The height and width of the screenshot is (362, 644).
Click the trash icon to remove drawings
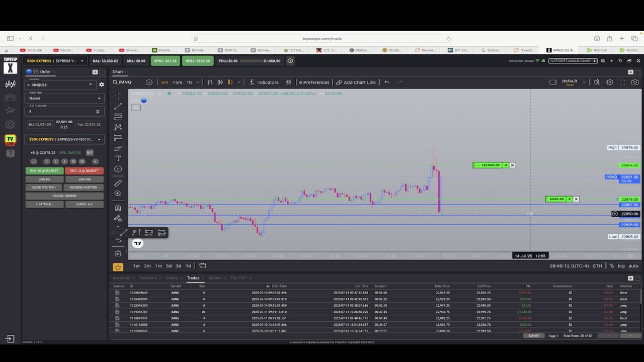[118, 253]
